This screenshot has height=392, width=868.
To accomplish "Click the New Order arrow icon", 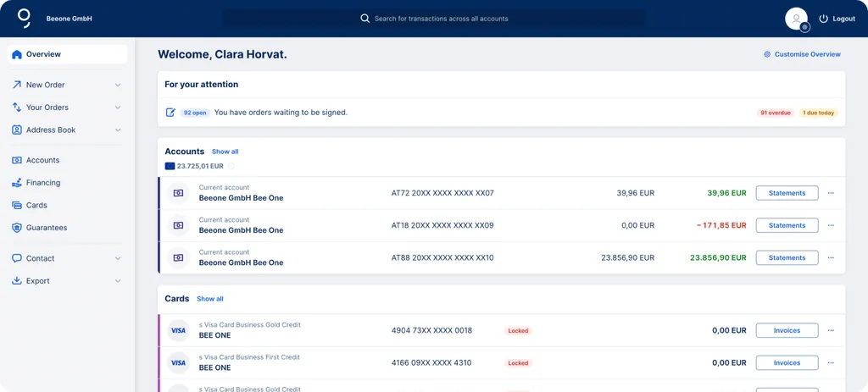I will (17, 85).
